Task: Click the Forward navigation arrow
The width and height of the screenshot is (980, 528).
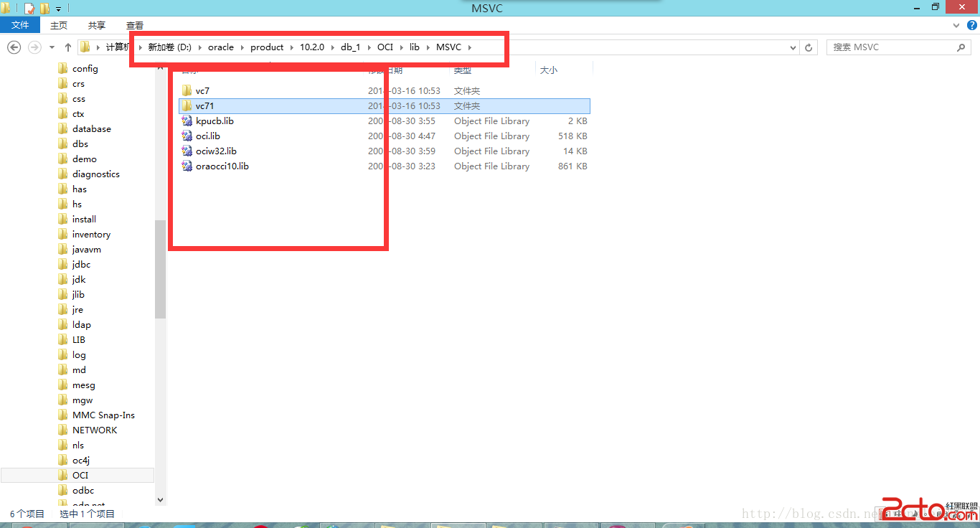Action: tap(34, 47)
